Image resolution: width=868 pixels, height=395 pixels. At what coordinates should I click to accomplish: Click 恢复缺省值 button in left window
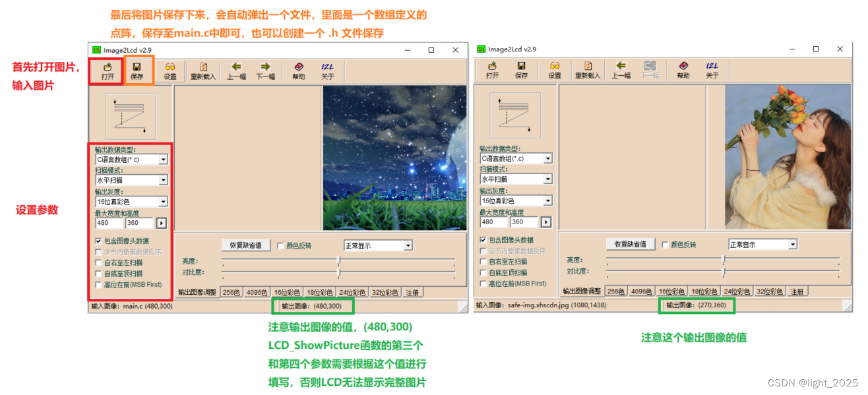(x=246, y=245)
